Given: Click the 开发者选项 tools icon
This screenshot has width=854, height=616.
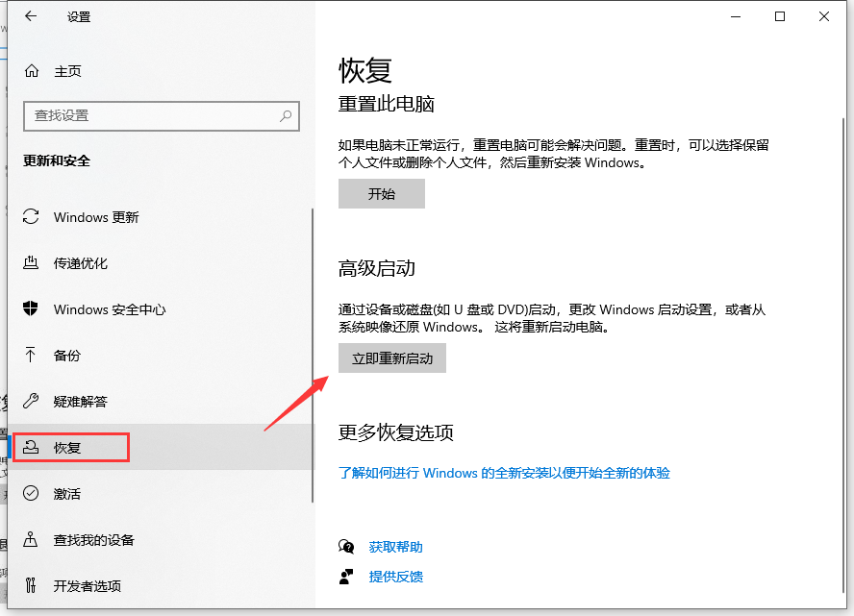Looking at the screenshot, I should click(x=31, y=585).
